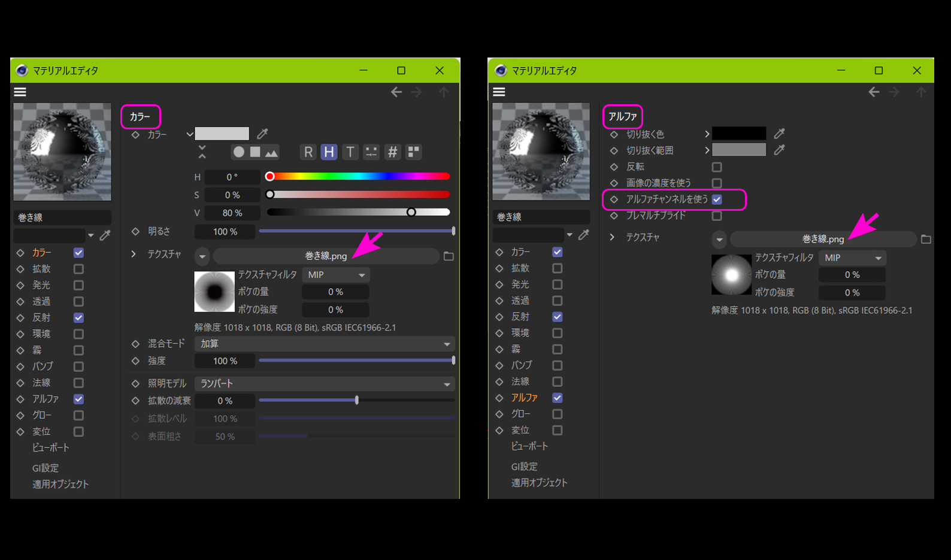Select the 反射 channel in right editor list
Viewport: 951px width, 560px height.
click(x=520, y=316)
